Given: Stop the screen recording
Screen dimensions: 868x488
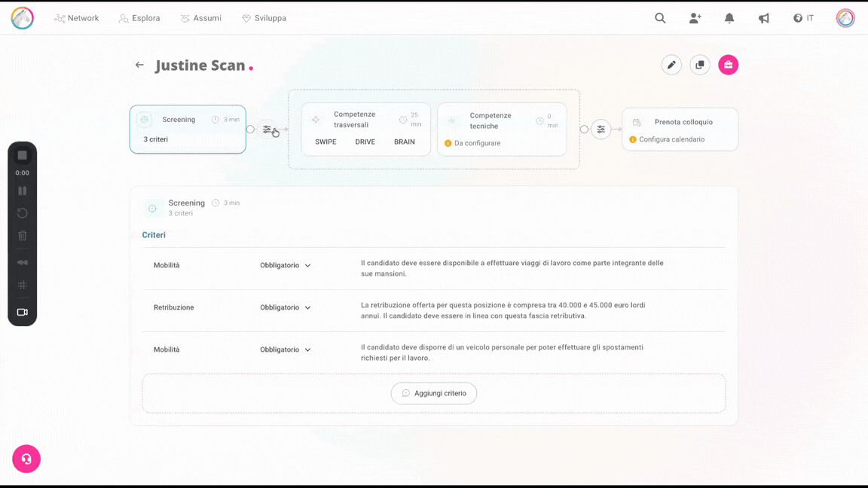Looking at the screenshot, I should pos(23,155).
